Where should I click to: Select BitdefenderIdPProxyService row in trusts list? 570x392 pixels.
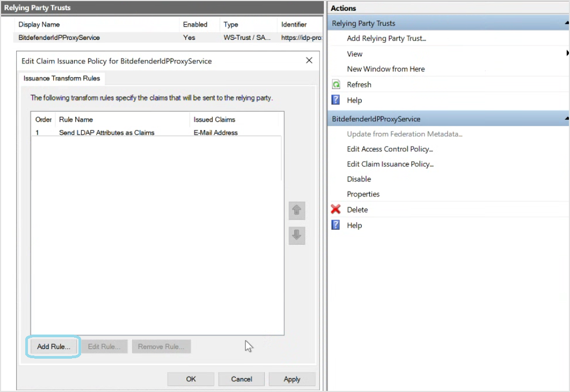168,38
